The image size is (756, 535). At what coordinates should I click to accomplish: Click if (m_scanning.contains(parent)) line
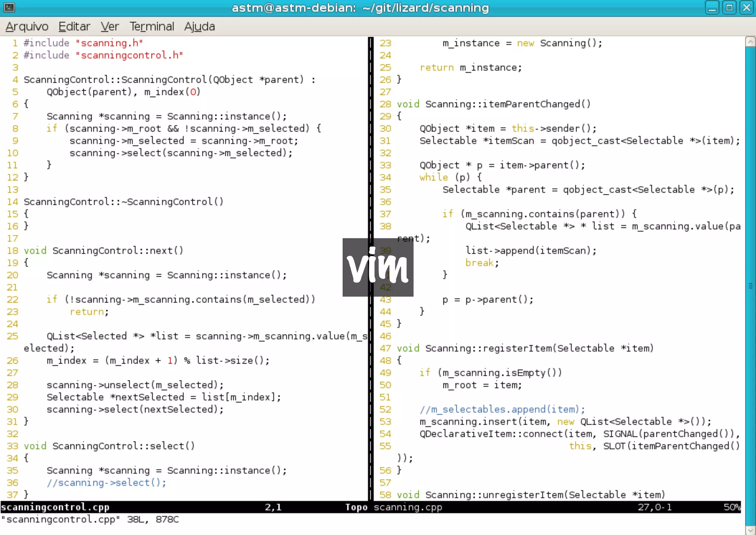(539, 214)
